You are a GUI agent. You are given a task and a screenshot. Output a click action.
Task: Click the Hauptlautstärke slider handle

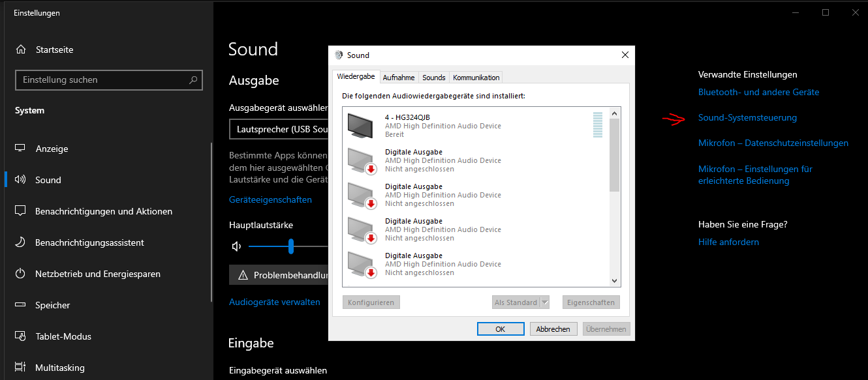(x=291, y=246)
